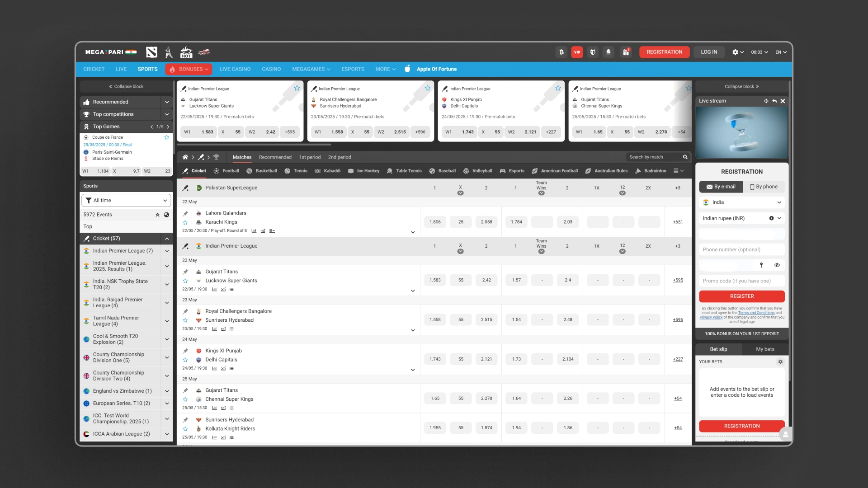Viewport: 868px width, 488px height.
Task: Expand Top competitions sidebar section
Action: point(167,114)
